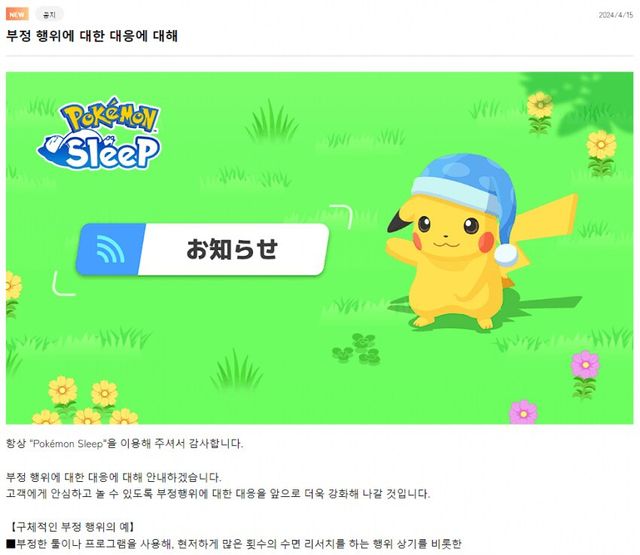
Task: Select the 공지 category tag
Action: (x=49, y=15)
